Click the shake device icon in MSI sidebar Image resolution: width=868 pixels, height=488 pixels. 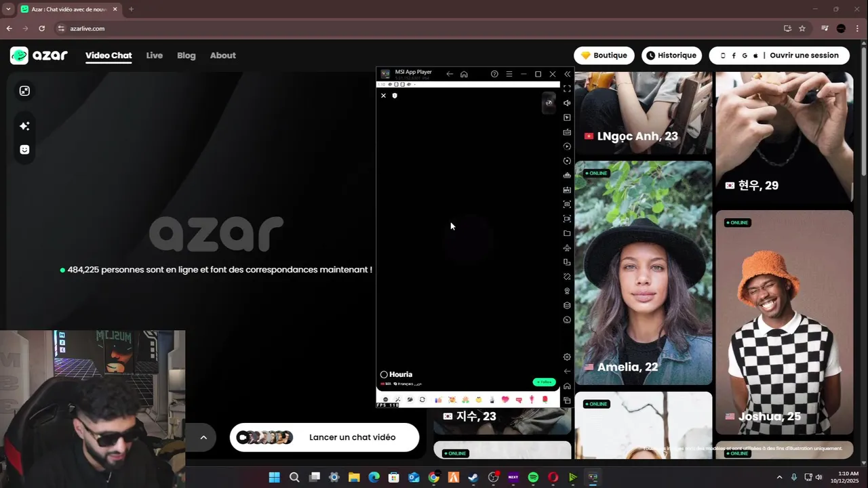(568, 277)
